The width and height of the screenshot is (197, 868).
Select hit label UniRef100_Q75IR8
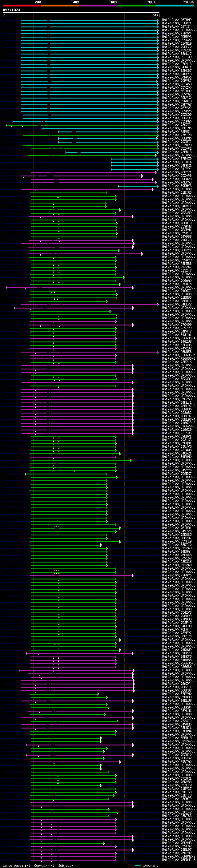(177, 135)
